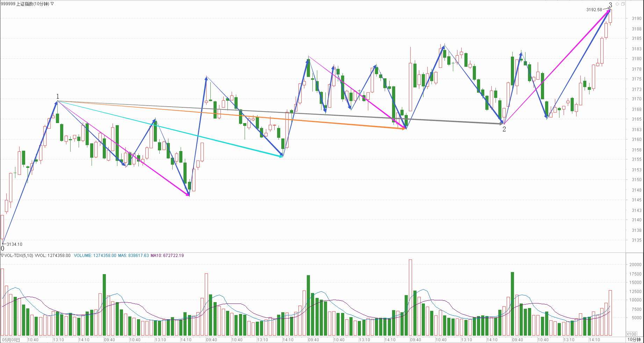Select the orange trend line arrowhead

point(404,128)
